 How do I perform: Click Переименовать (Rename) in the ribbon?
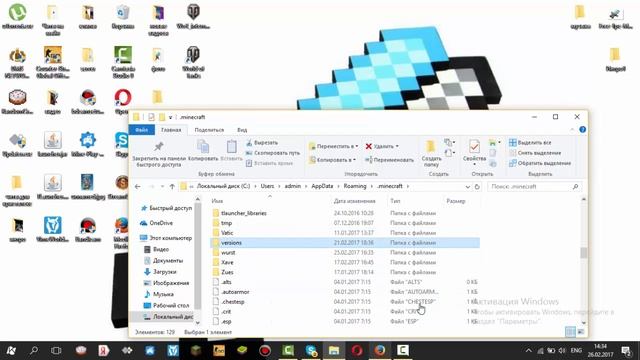click(x=389, y=160)
